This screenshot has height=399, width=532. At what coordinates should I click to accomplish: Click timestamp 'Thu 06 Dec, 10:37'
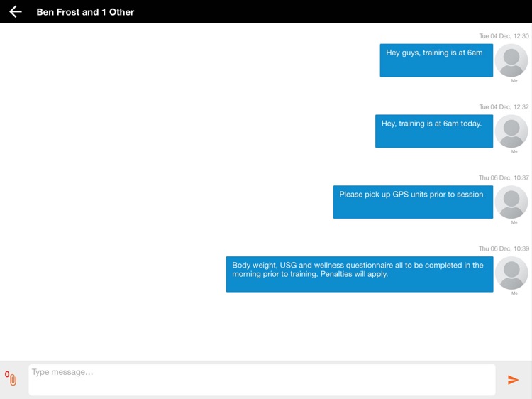click(504, 177)
